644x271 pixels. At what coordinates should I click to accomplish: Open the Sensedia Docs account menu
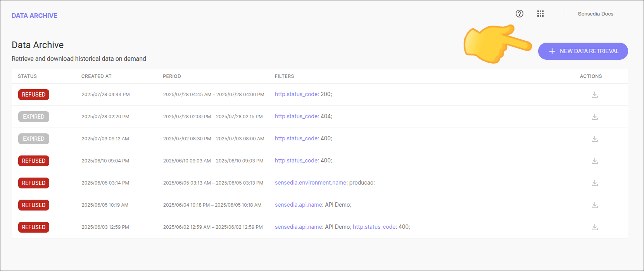[595, 14]
